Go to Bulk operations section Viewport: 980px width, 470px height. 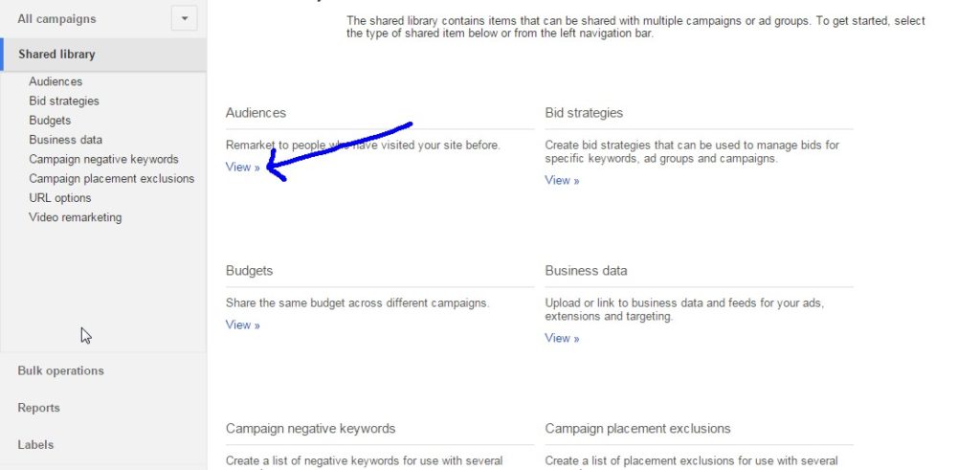point(60,370)
